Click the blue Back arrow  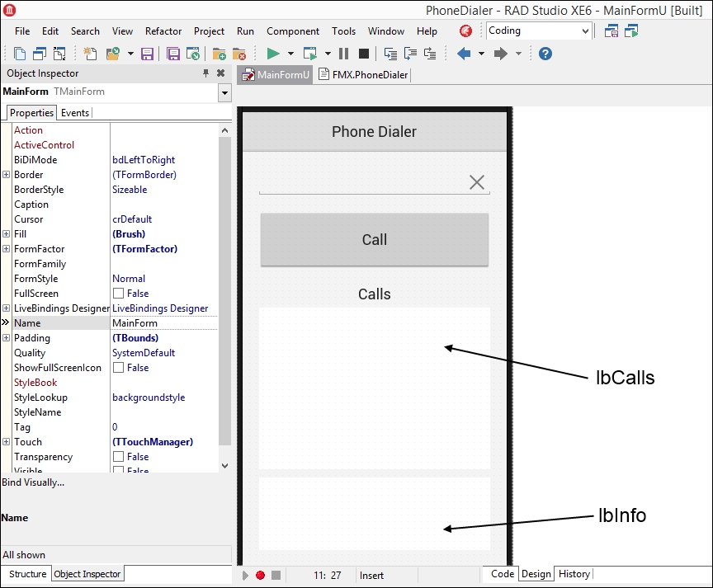[464, 54]
